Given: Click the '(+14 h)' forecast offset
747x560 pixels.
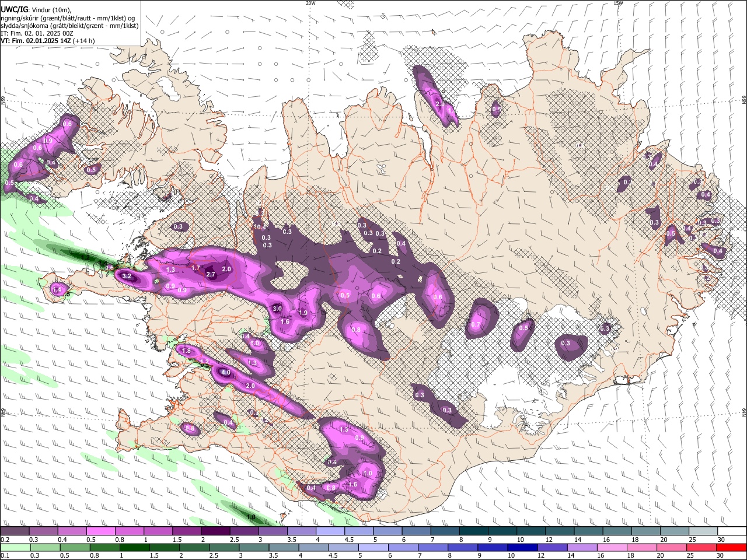Looking at the screenshot, I should (83, 41).
